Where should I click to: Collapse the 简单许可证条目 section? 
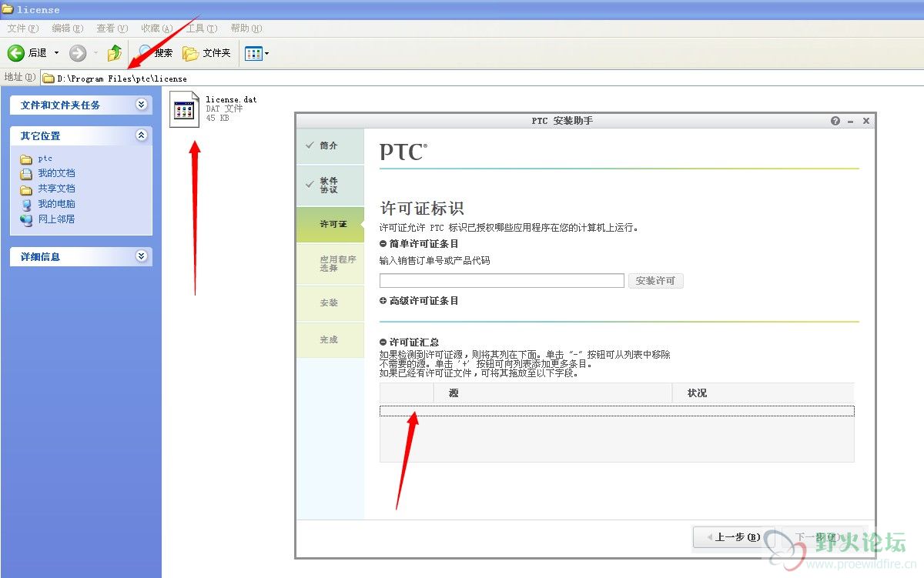point(383,244)
